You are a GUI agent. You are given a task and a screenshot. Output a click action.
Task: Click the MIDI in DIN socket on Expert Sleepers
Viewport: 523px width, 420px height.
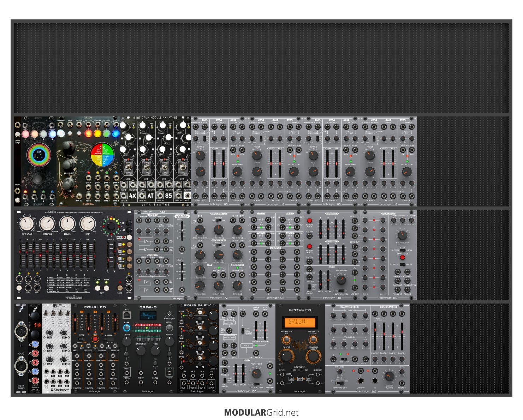[21, 332]
